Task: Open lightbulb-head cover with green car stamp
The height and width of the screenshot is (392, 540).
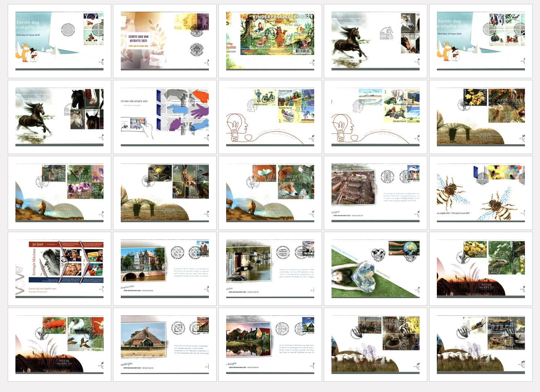Action: 376,117
